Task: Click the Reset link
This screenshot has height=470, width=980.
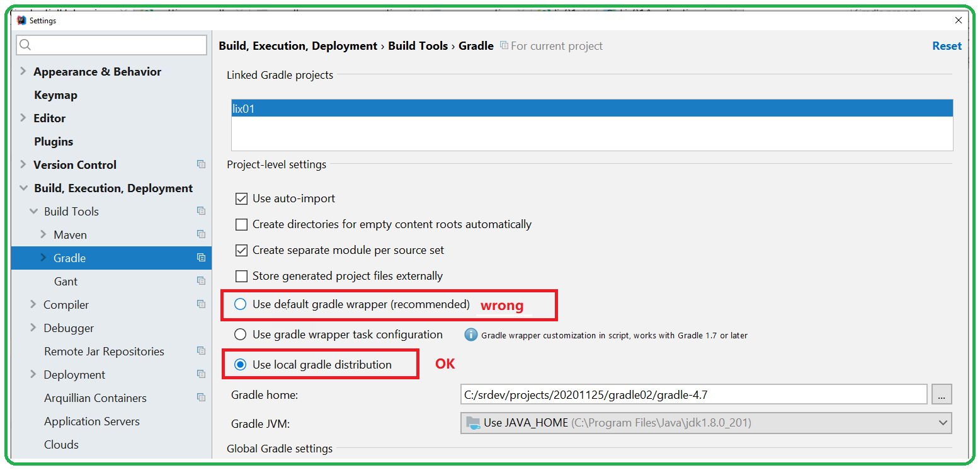Action: pos(947,46)
